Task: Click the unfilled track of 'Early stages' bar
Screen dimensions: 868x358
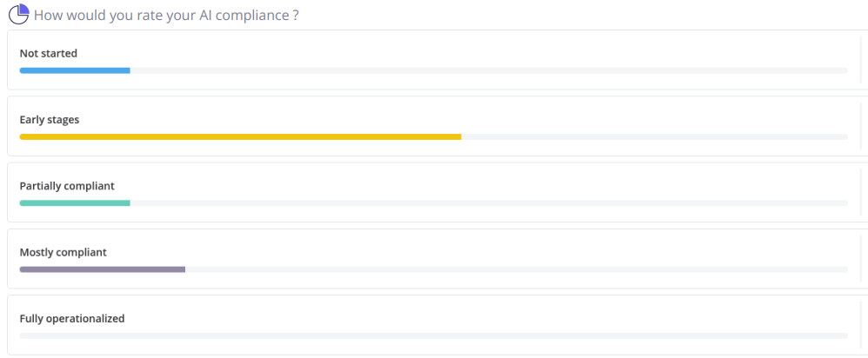Action: [x=654, y=136]
